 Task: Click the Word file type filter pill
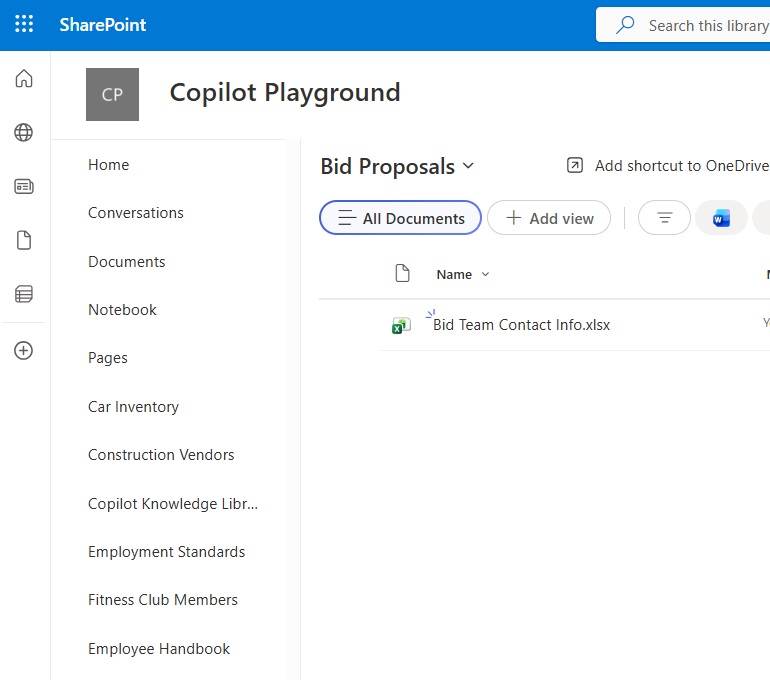coord(721,218)
